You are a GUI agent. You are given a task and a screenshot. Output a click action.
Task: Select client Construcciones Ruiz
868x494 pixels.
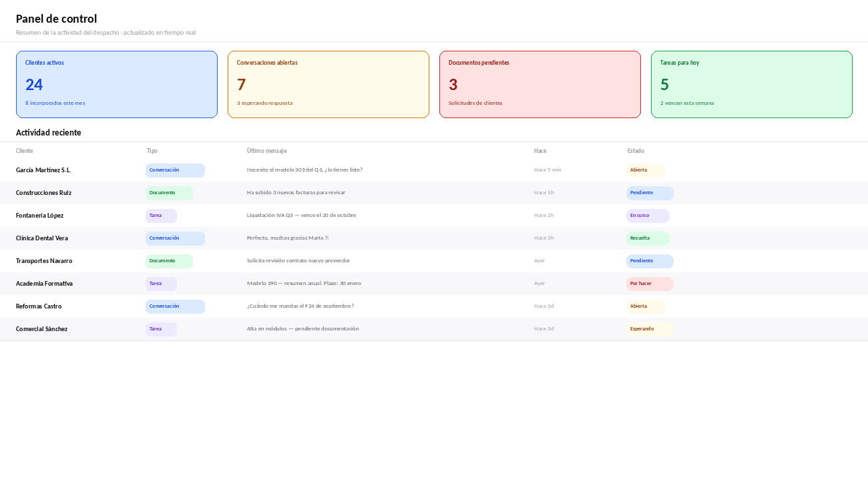(x=43, y=193)
